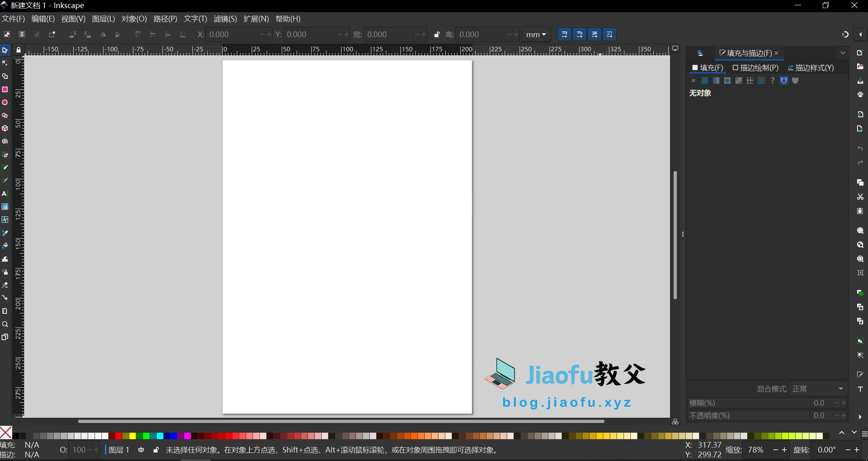Image resolution: width=868 pixels, height=461 pixels.
Task: Select the Text tool
Action: point(5,194)
